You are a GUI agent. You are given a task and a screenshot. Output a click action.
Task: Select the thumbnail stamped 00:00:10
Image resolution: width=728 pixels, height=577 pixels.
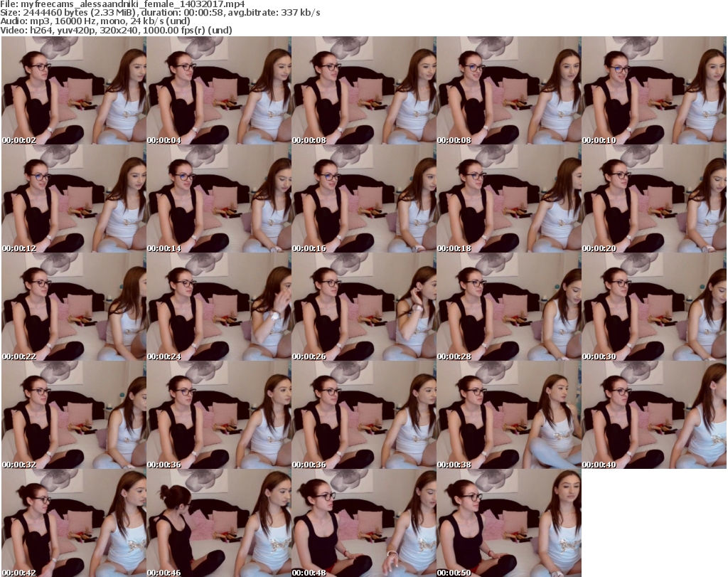654,90
